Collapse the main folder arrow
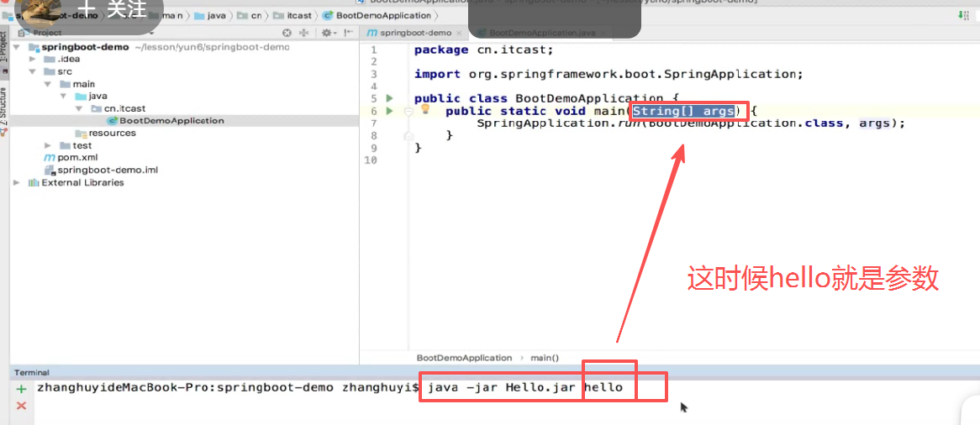 click(48, 84)
